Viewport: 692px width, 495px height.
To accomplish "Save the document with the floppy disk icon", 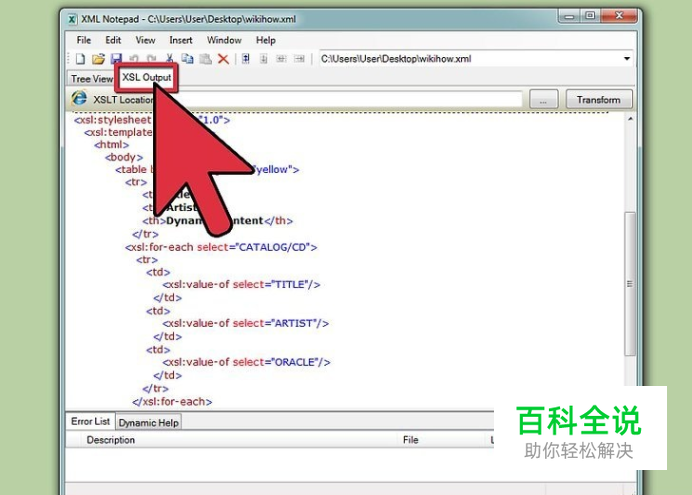I will (x=116, y=59).
